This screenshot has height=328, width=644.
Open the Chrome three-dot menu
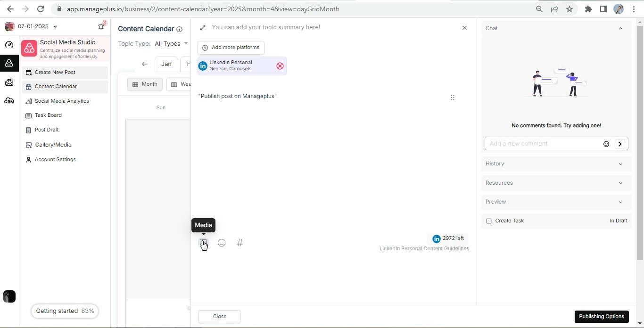tap(634, 9)
